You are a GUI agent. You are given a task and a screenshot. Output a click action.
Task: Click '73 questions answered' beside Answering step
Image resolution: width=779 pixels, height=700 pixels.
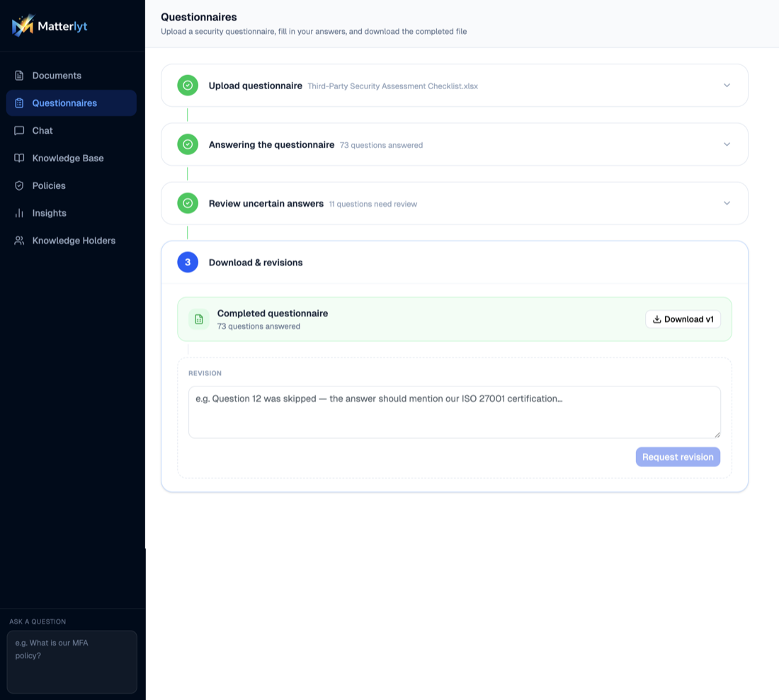coord(381,146)
